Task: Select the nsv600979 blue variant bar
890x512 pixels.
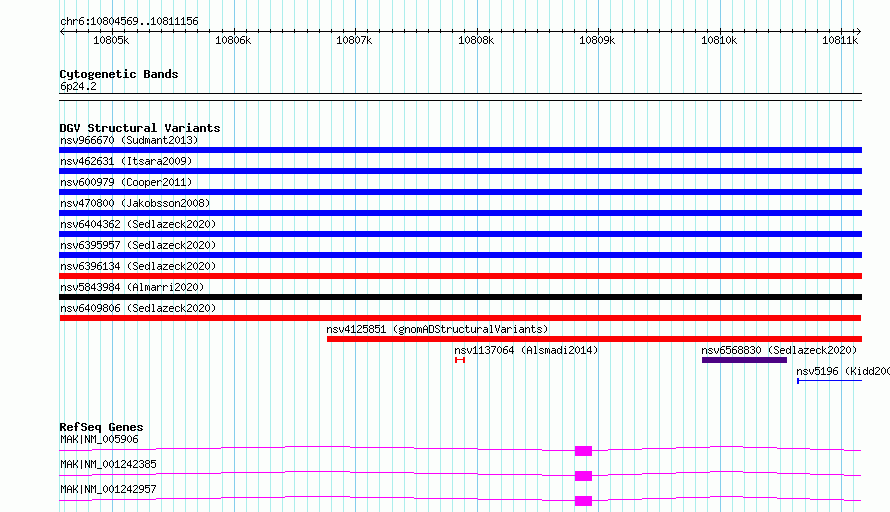Action: click(x=460, y=192)
